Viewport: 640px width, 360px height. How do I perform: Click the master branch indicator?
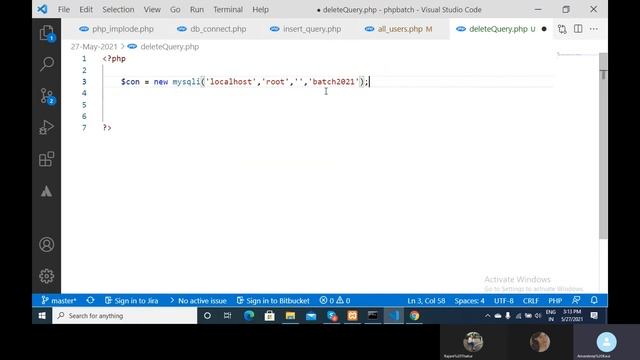click(x=59, y=301)
